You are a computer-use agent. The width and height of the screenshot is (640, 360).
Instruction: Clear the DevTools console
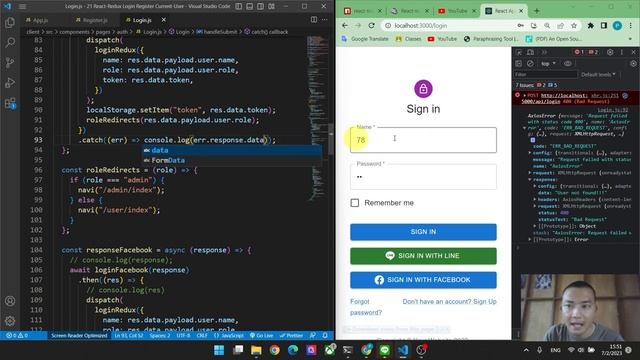pyautogui.click(x=530, y=64)
